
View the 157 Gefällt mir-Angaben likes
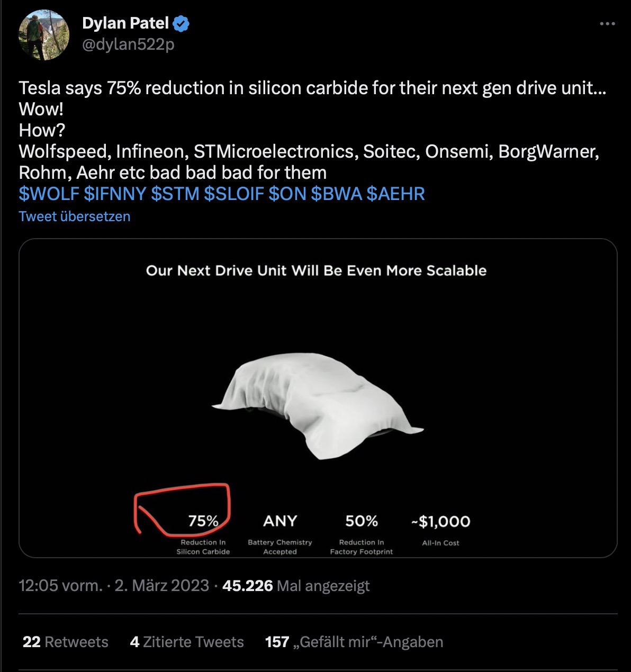tap(354, 642)
